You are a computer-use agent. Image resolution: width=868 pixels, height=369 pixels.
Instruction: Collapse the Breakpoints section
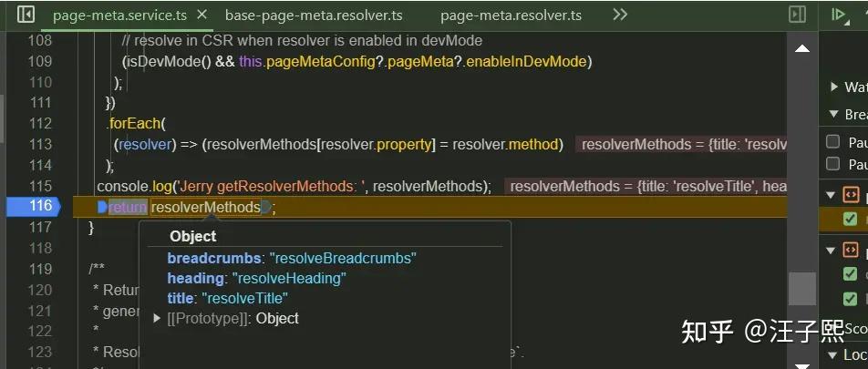[x=833, y=114]
